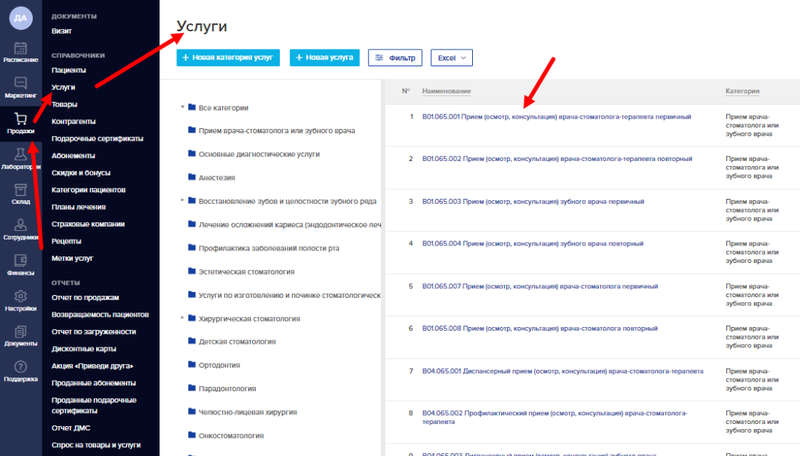Go to the Лаборатория section icon
Image resolution: width=800 pixels, height=456 pixels.
[21, 158]
